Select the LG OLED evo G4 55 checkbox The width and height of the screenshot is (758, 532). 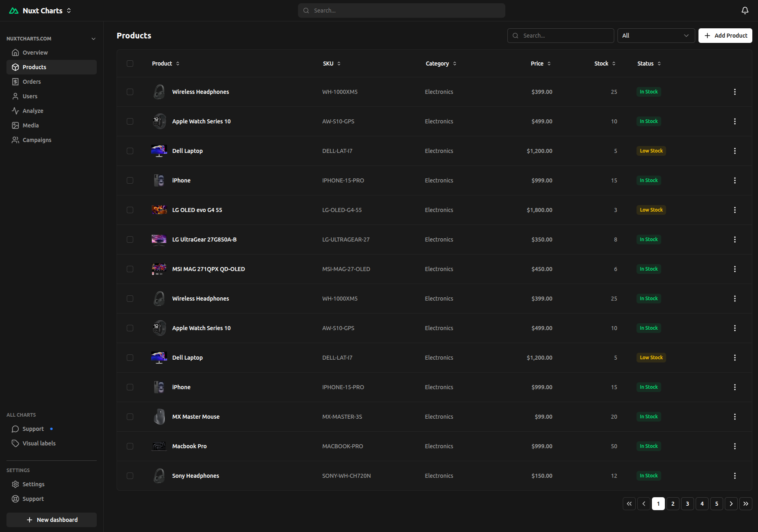(130, 210)
